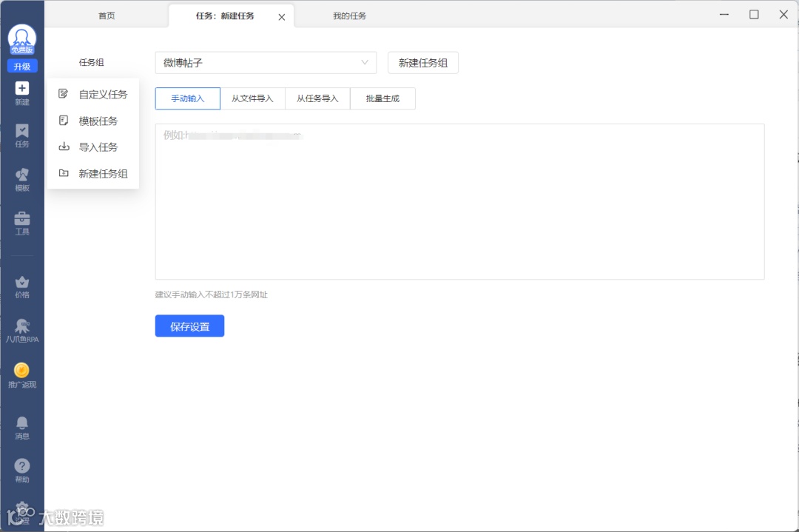
Task: Close the 新建任务 tab with its X
Action: [x=282, y=17]
